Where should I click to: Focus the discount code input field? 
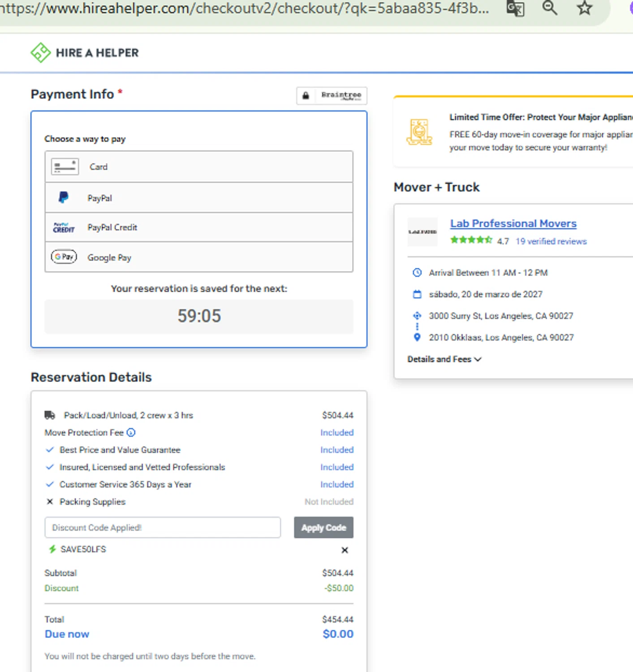pyautogui.click(x=163, y=527)
